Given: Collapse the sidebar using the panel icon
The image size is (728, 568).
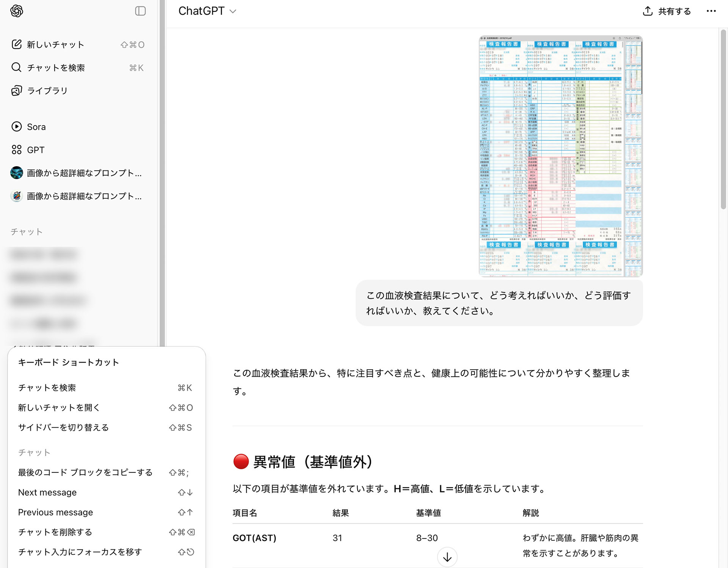Looking at the screenshot, I should coord(141,11).
